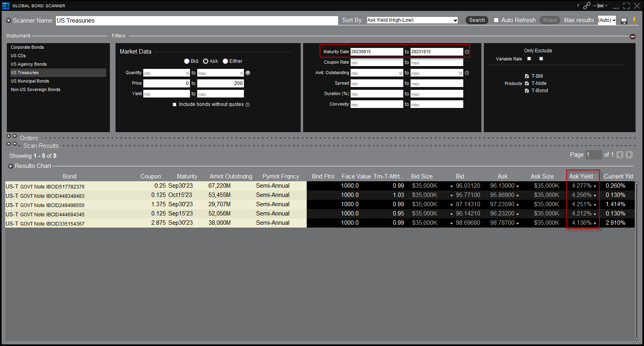Open the arrow next to the title-bar pushpin
This screenshot has width=644, height=346.
coord(606,6)
